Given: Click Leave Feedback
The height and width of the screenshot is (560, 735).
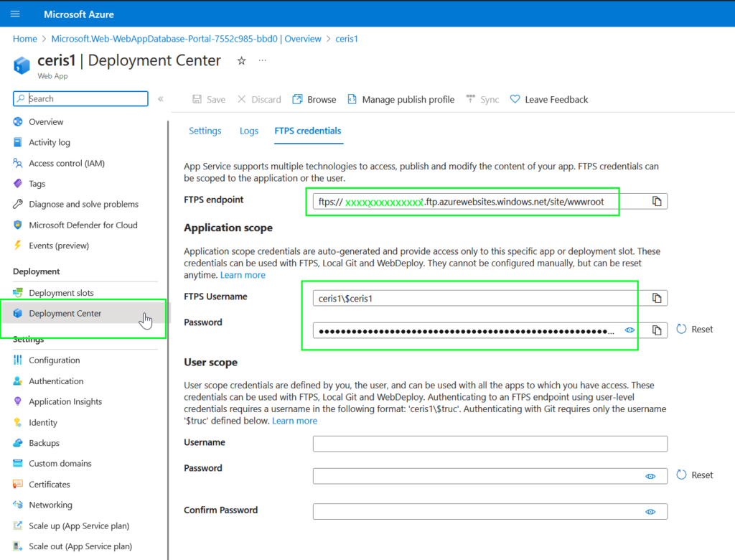Looking at the screenshot, I should tap(549, 99).
